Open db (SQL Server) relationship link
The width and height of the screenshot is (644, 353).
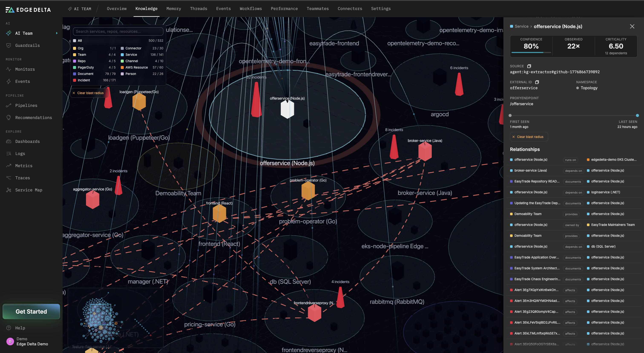(603, 246)
